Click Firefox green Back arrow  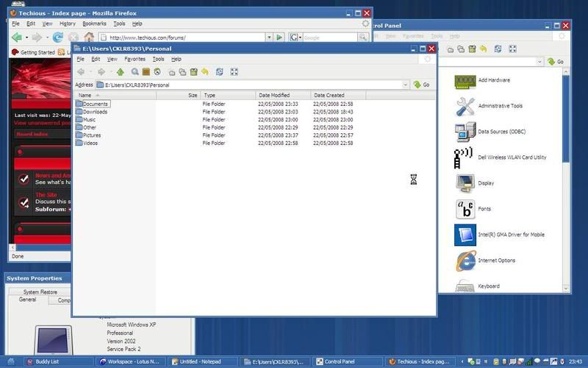pos(16,38)
